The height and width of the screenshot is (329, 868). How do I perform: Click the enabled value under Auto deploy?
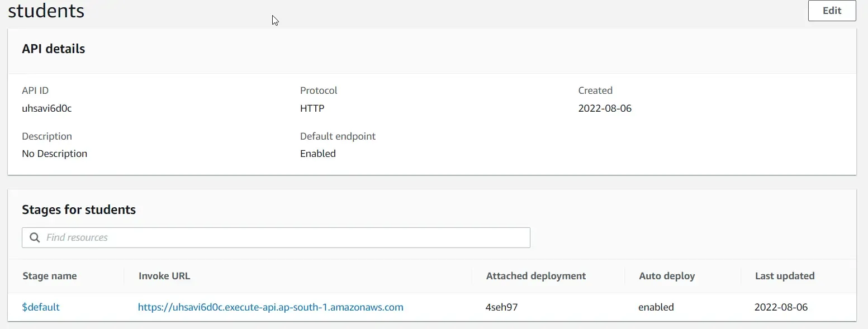pos(656,307)
